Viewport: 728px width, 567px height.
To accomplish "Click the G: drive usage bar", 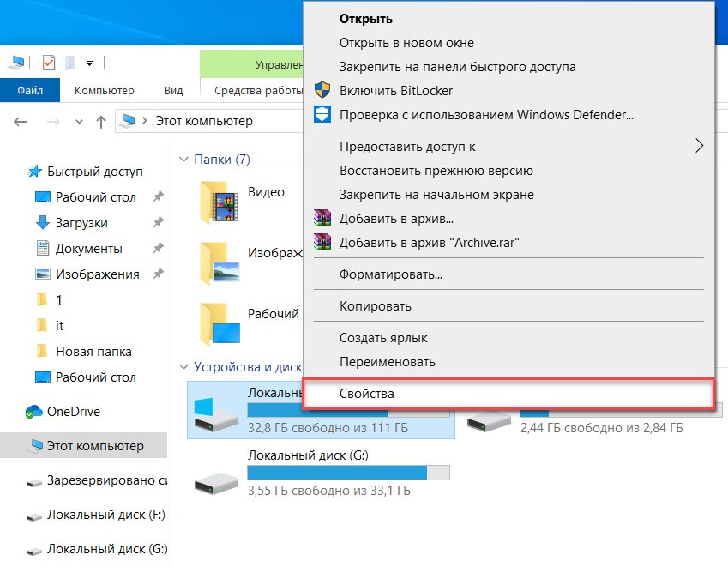I will tap(348, 473).
